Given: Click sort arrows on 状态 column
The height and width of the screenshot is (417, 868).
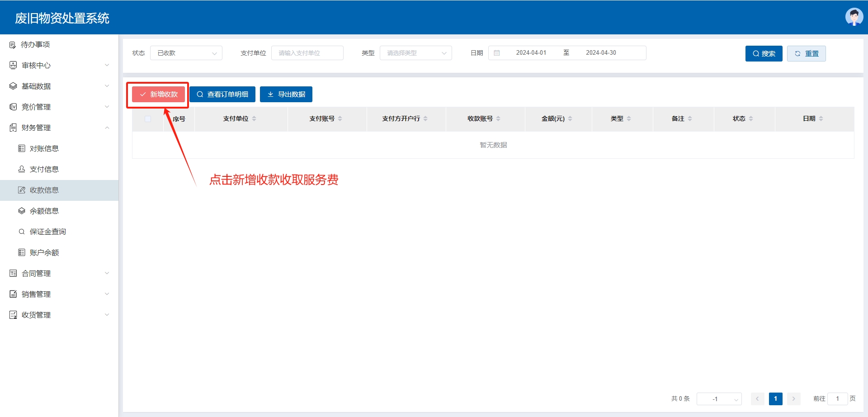Looking at the screenshot, I should pos(751,118).
